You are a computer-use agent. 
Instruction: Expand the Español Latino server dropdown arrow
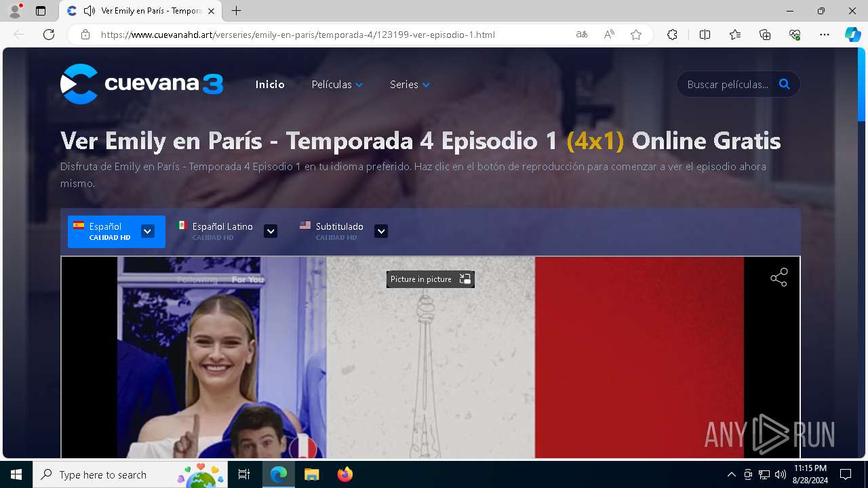271,231
